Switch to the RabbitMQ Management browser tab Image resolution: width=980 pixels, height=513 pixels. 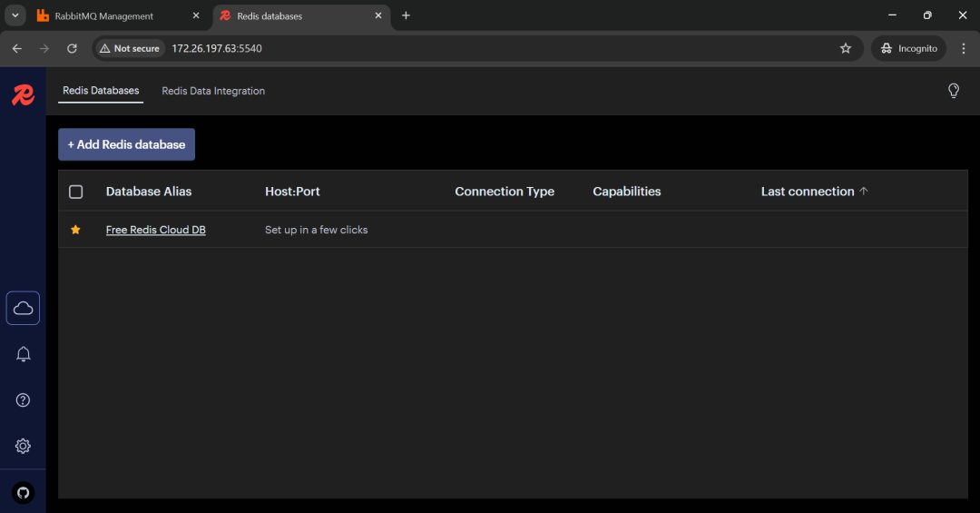click(119, 15)
